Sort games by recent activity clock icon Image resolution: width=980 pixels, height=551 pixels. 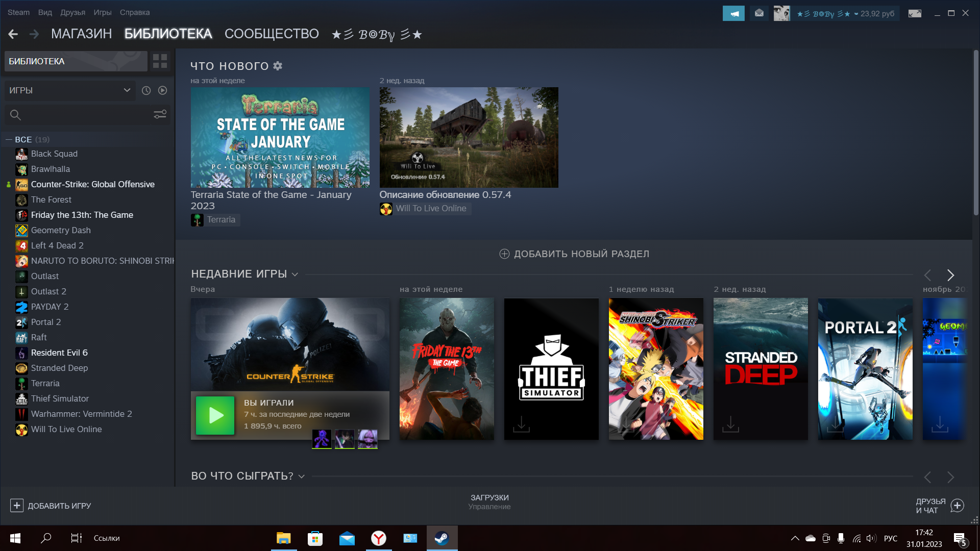pos(146,90)
